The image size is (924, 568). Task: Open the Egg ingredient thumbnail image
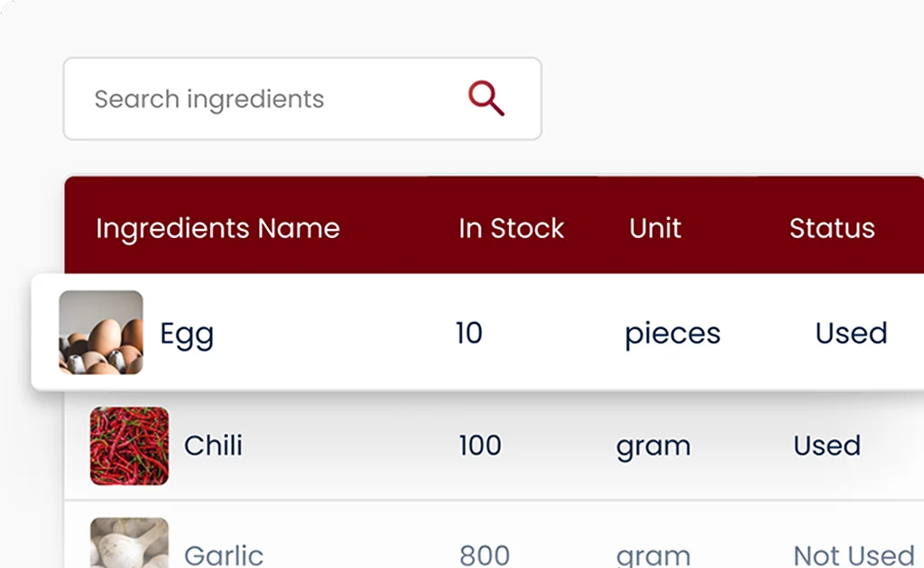click(x=101, y=333)
